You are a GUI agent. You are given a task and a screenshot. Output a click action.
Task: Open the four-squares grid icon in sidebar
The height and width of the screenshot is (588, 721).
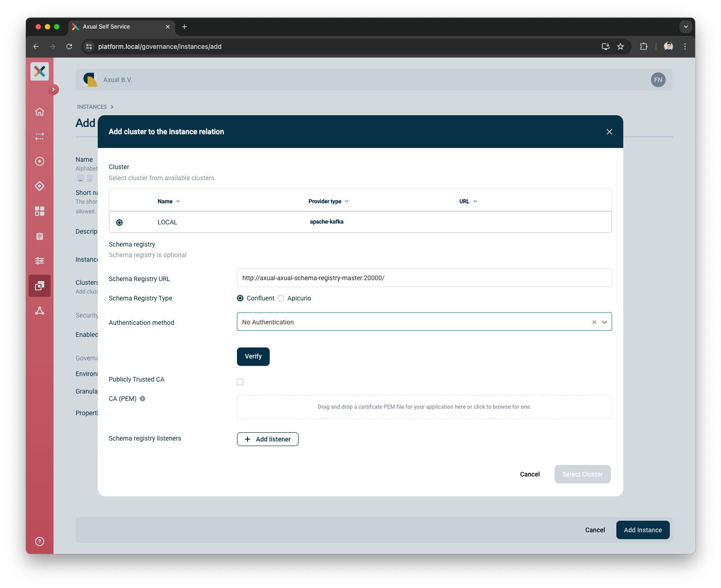pyautogui.click(x=40, y=211)
